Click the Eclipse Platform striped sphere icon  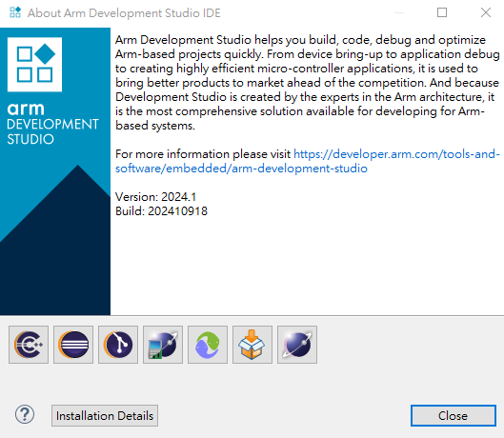[x=73, y=345]
